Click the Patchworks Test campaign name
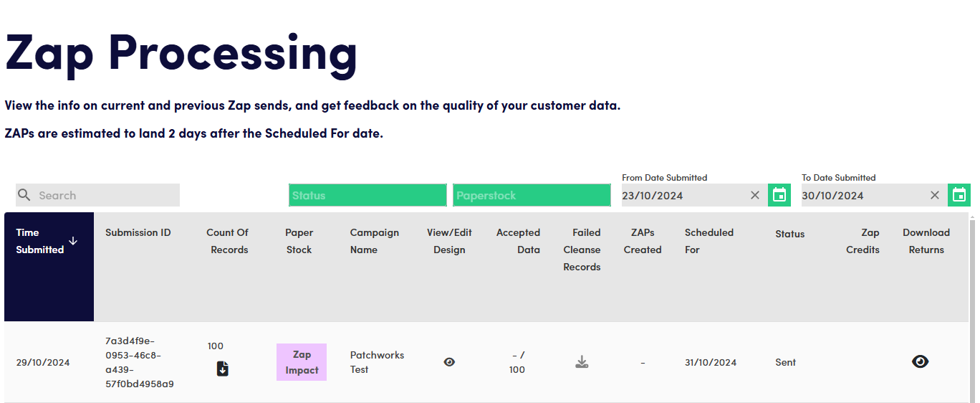This screenshot has width=980, height=403. click(377, 362)
